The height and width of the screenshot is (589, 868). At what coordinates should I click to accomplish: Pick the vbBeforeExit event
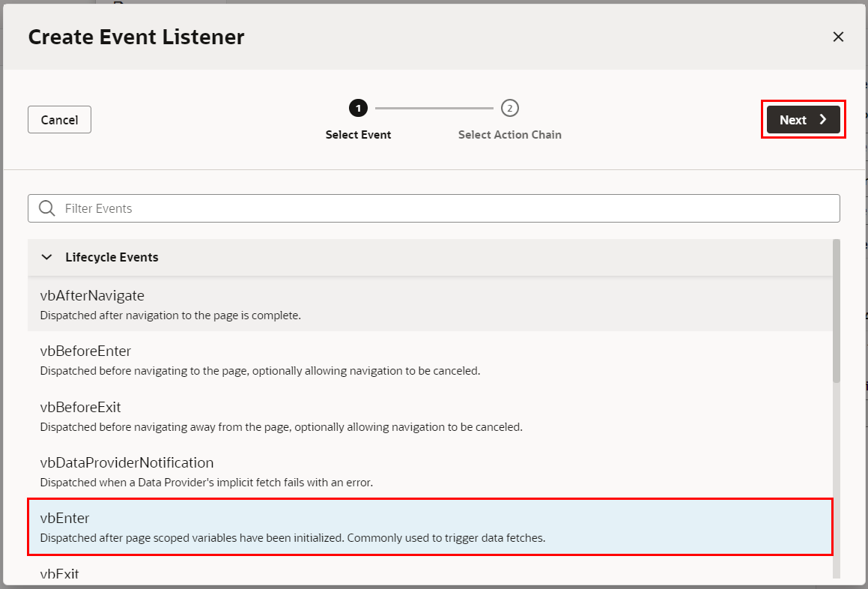pyautogui.click(x=80, y=408)
